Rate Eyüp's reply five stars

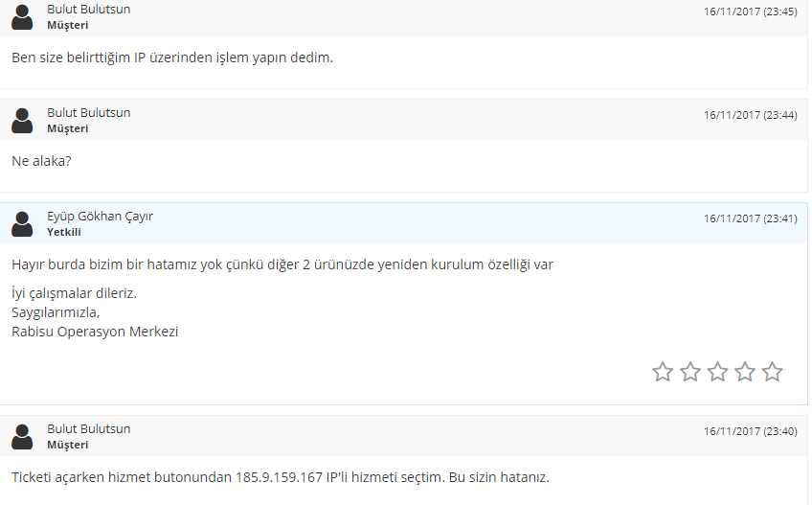pos(772,372)
